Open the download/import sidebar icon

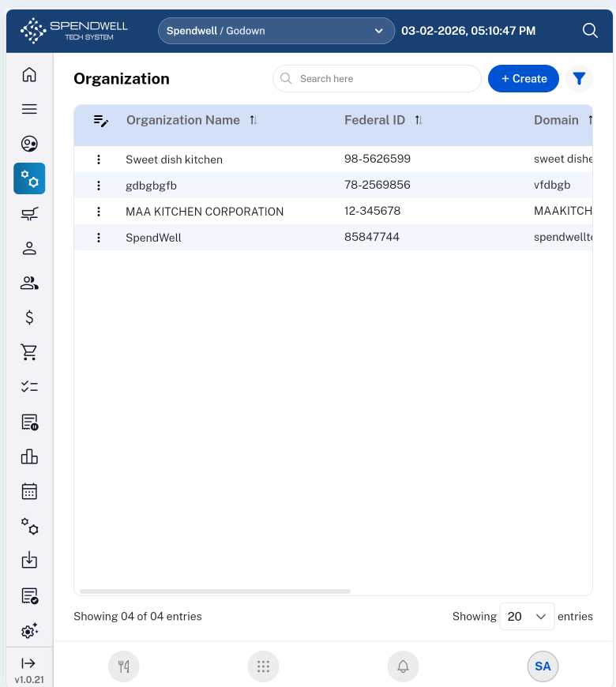[29, 561]
